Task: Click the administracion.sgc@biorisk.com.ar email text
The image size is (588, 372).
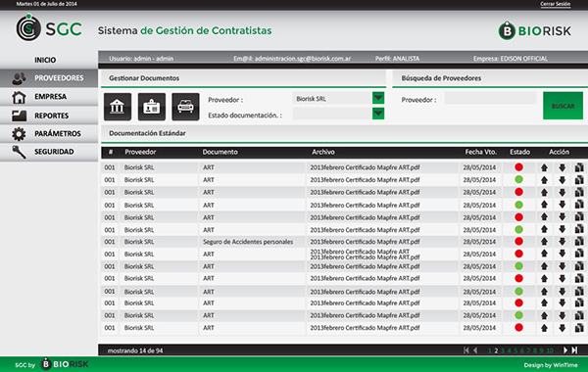Action: point(292,59)
